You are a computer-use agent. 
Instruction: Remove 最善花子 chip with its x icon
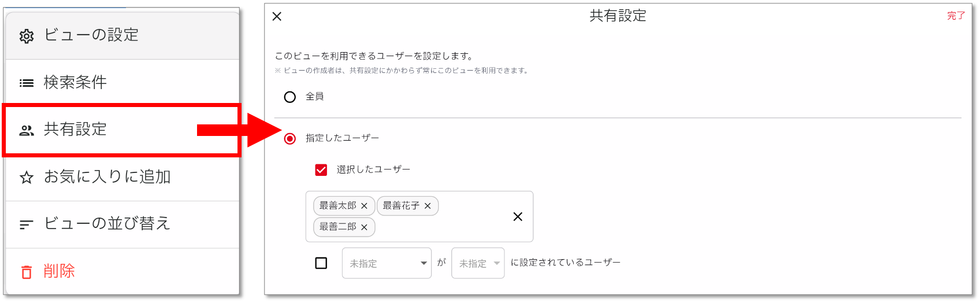tap(428, 206)
